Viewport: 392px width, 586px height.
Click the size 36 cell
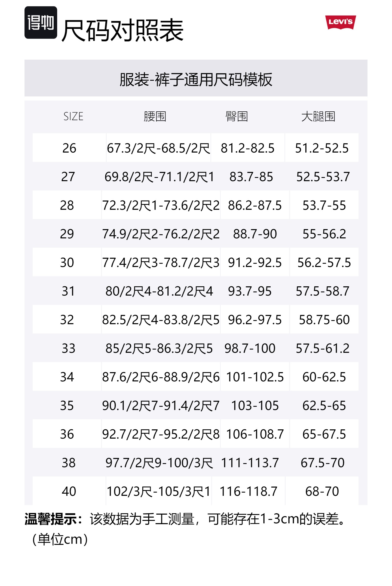67,434
